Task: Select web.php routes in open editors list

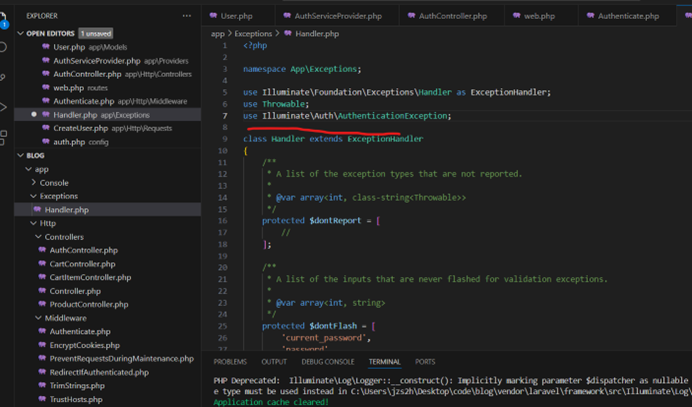Action: pos(108,88)
